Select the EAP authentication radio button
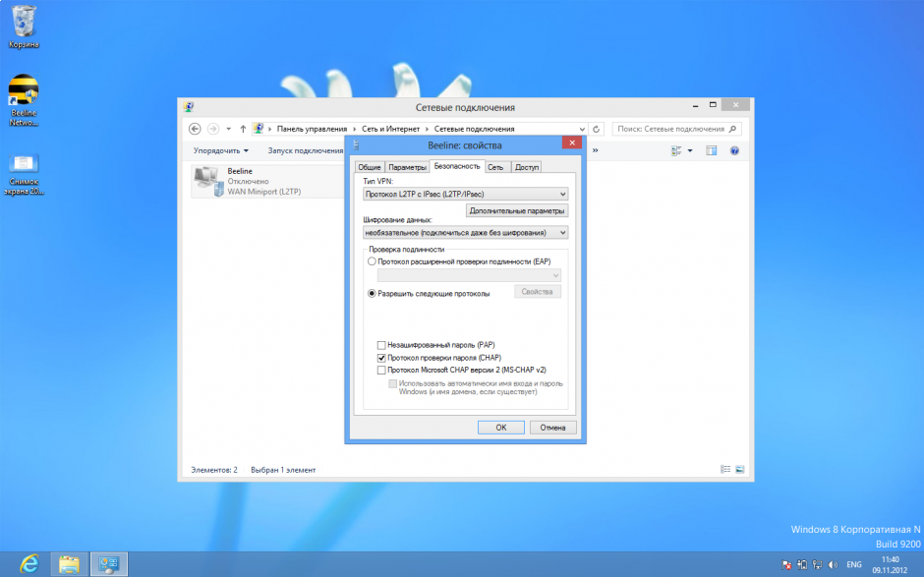The height and width of the screenshot is (577, 924). [x=372, y=261]
